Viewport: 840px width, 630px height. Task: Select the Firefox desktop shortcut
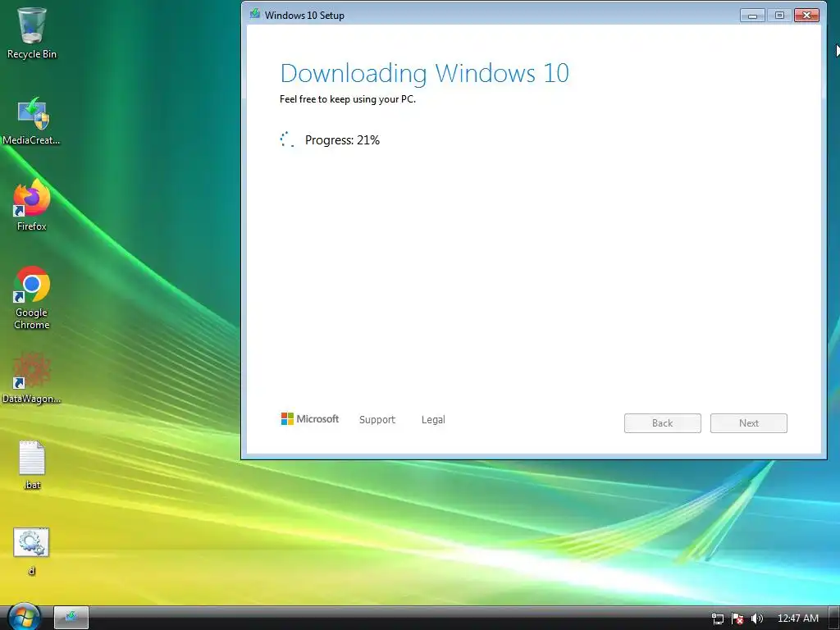[32, 206]
